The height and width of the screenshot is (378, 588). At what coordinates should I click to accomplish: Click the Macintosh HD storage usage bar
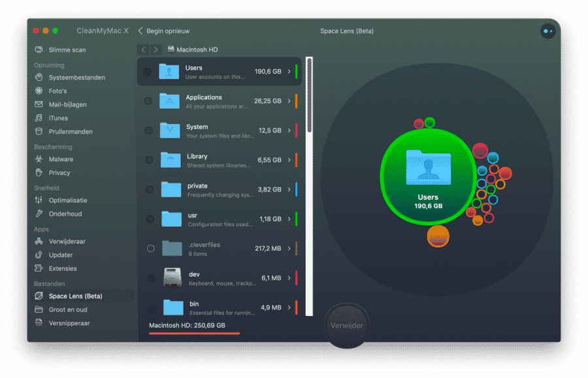coord(194,333)
